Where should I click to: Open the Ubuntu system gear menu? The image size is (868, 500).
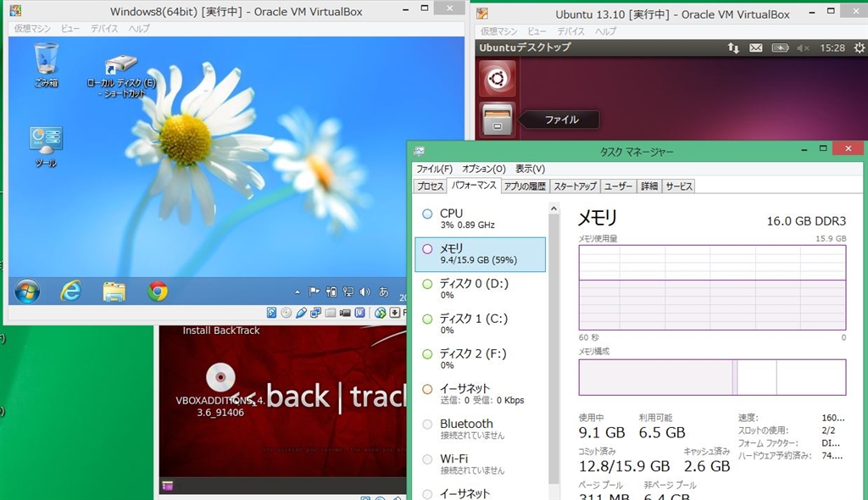[x=859, y=48]
